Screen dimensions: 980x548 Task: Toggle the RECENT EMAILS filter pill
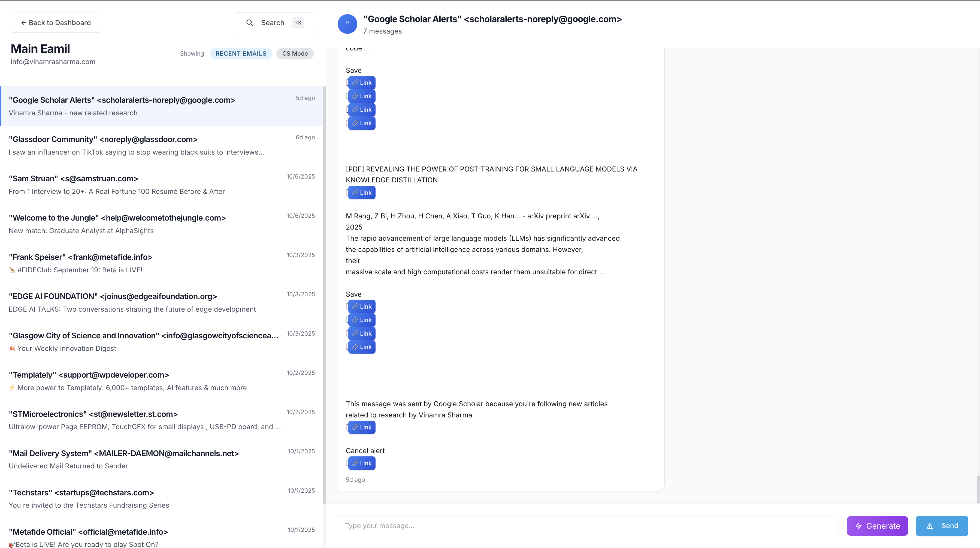click(x=241, y=54)
